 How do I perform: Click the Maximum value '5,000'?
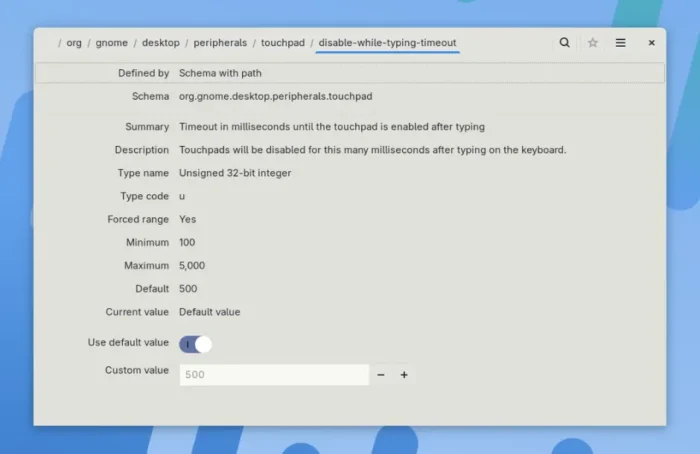click(x=192, y=266)
